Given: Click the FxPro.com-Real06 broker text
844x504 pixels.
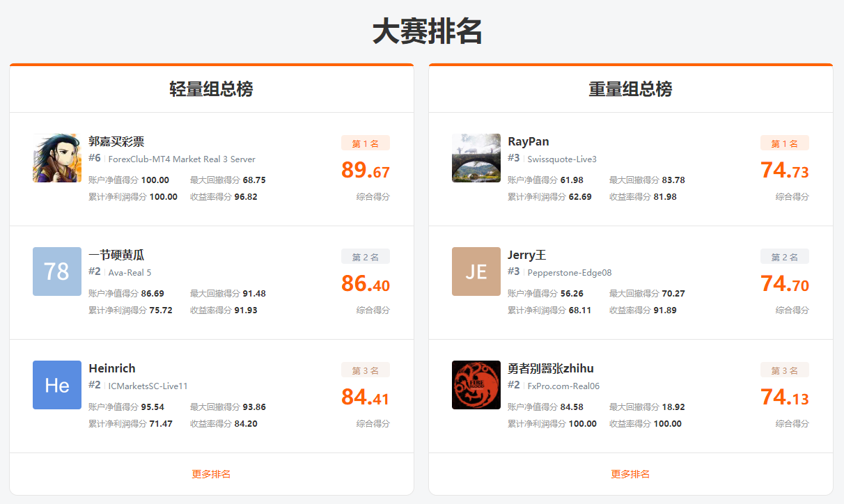Looking at the screenshot, I should tap(563, 386).
